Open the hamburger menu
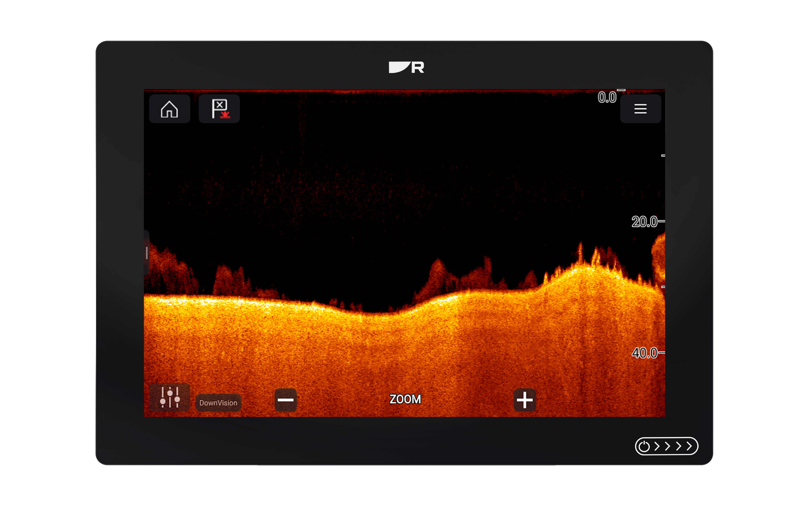 tap(640, 109)
